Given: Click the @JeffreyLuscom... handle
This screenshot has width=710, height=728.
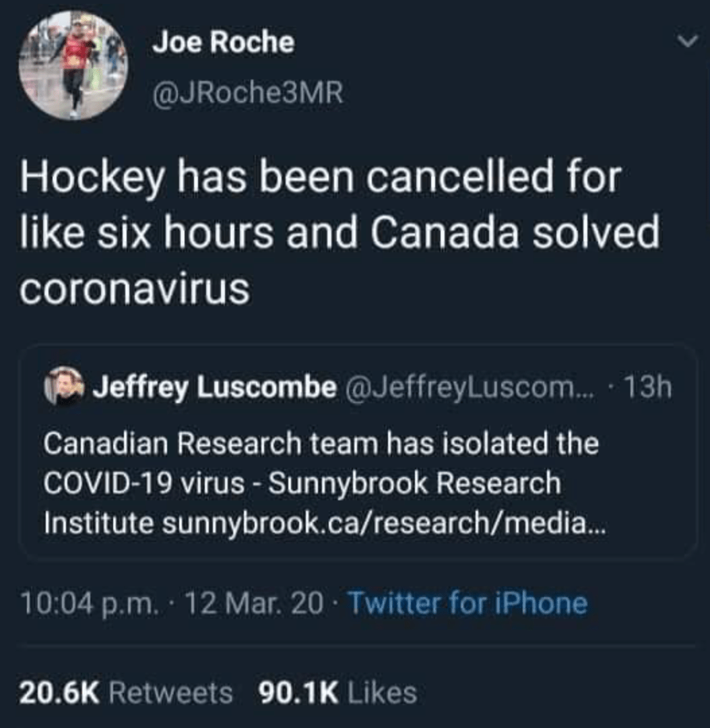Looking at the screenshot, I should [x=471, y=388].
